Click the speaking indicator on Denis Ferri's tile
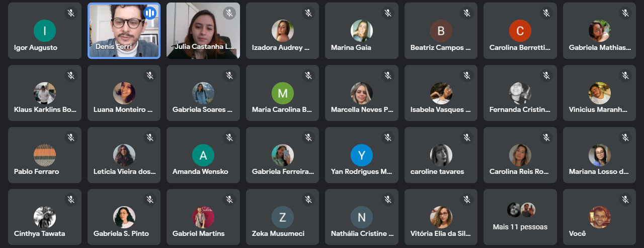This screenshot has height=248, width=644. (x=149, y=13)
